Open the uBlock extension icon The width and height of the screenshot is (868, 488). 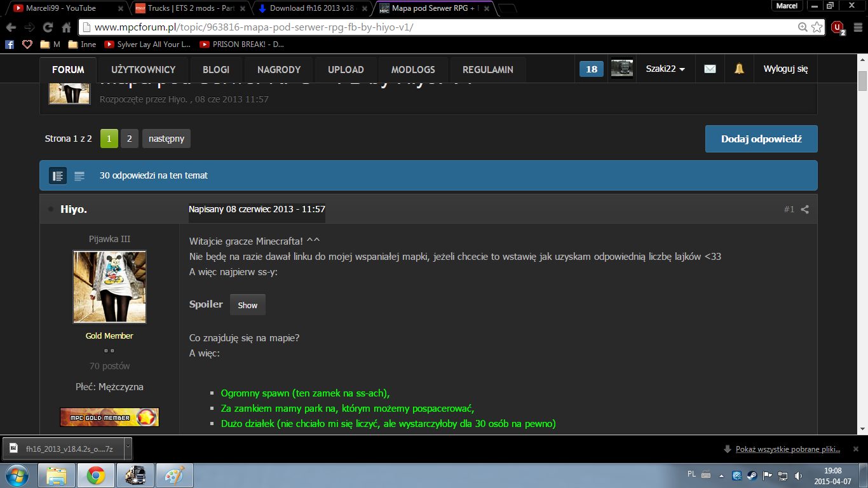click(837, 27)
